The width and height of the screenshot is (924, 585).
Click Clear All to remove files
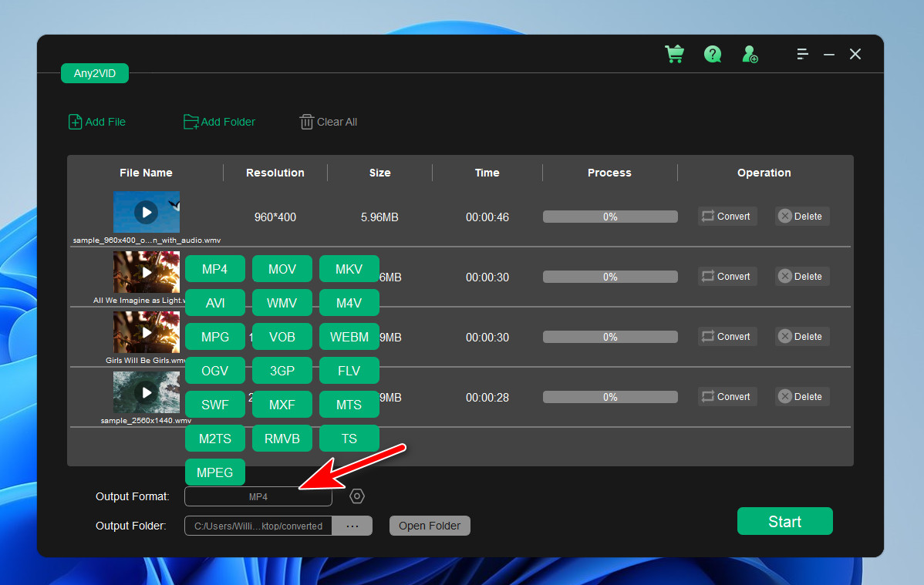pyautogui.click(x=329, y=122)
